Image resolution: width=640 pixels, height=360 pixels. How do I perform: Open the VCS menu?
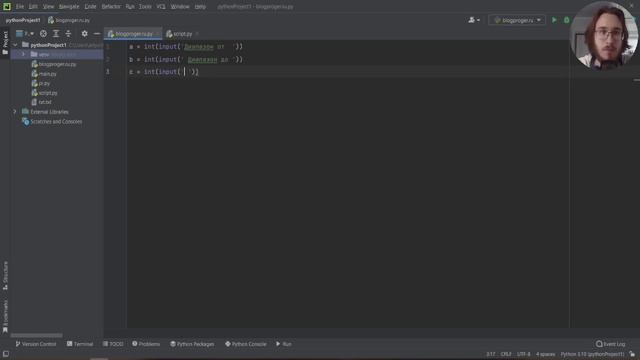click(161, 7)
